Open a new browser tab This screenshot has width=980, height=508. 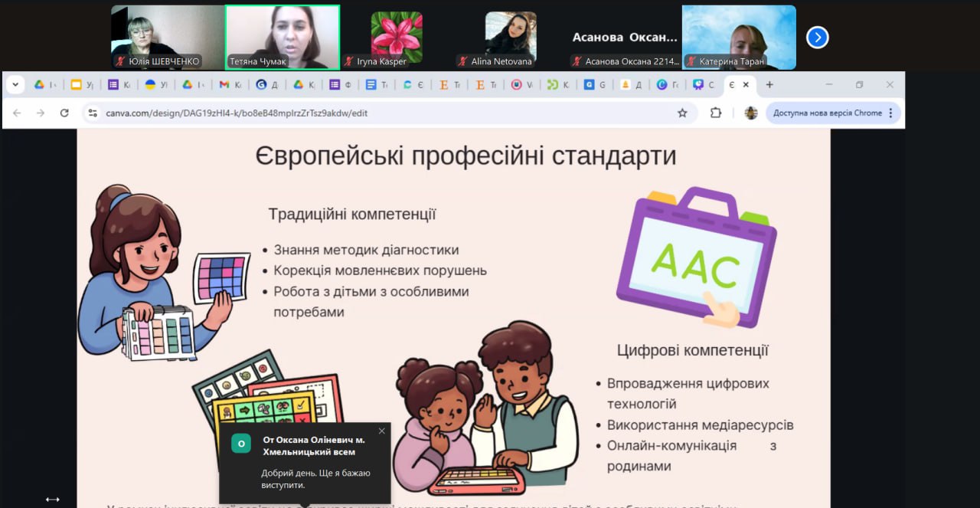769,84
